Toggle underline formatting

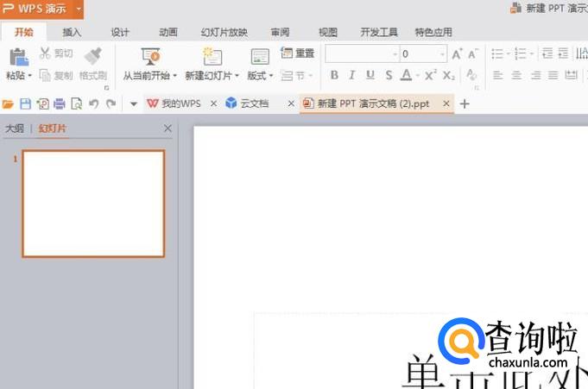click(x=370, y=75)
